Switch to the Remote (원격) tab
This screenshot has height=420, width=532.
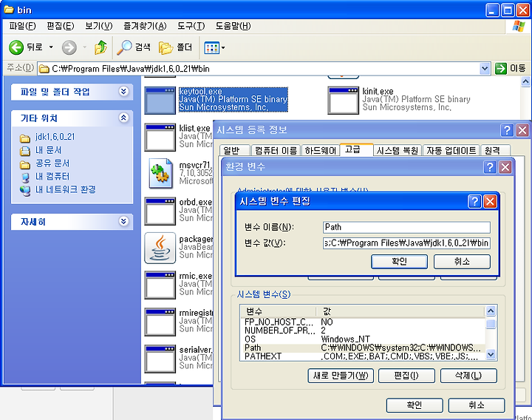click(495, 150)
